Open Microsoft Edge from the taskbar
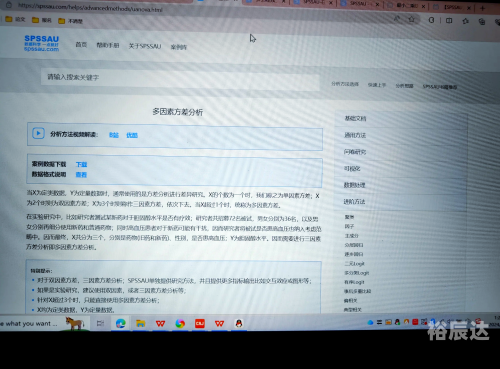Image resolution: width=500 pixels, height=369 pixels. pyautogui.click(x=121, y=323)
